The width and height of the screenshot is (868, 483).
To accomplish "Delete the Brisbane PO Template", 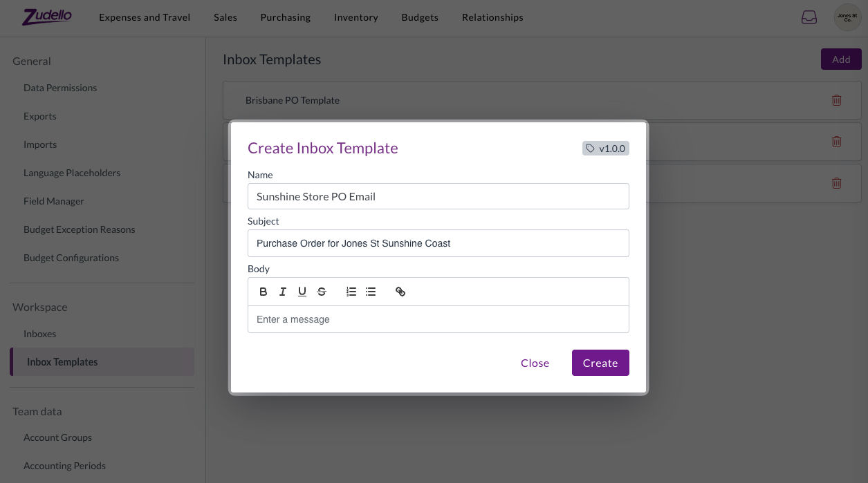I will click(836, 100).
